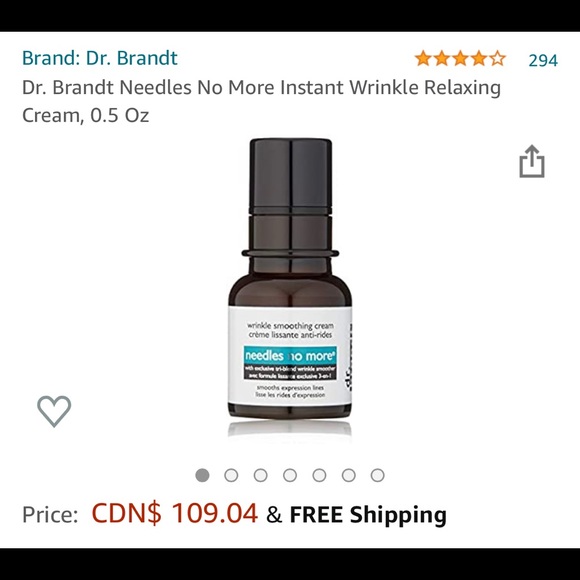
Task: Select the seventh image indicator dot
Action: point(378,475)
